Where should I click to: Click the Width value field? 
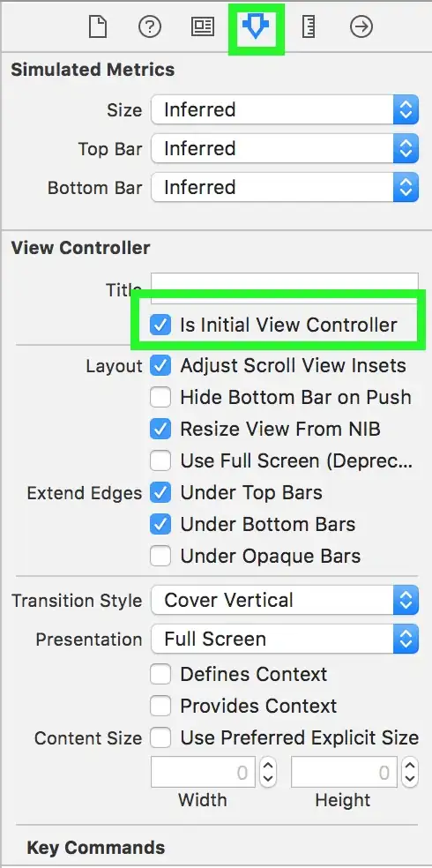click(x=203, y=772)
